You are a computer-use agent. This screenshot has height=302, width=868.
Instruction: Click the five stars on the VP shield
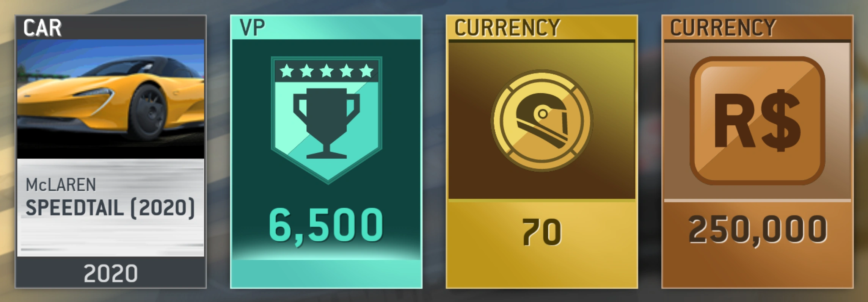coord(326,71)
